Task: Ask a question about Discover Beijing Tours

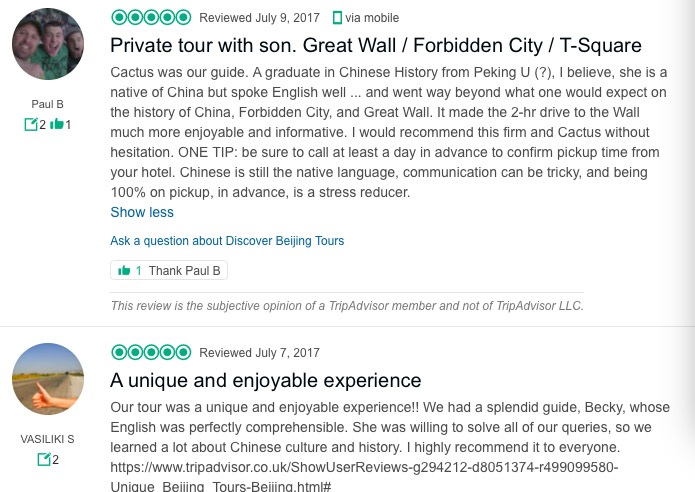Action: [227, 241]
